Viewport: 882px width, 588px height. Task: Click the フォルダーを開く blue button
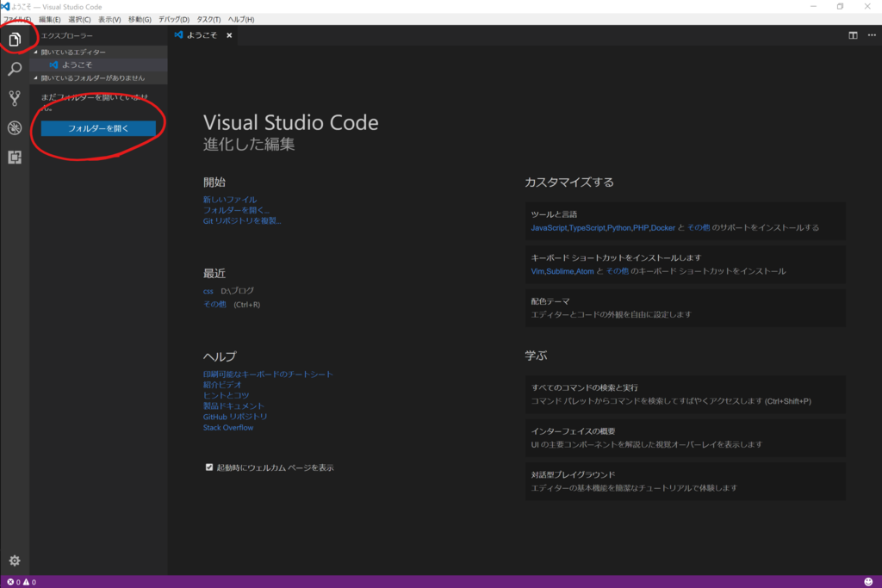[x=98, y=128]
